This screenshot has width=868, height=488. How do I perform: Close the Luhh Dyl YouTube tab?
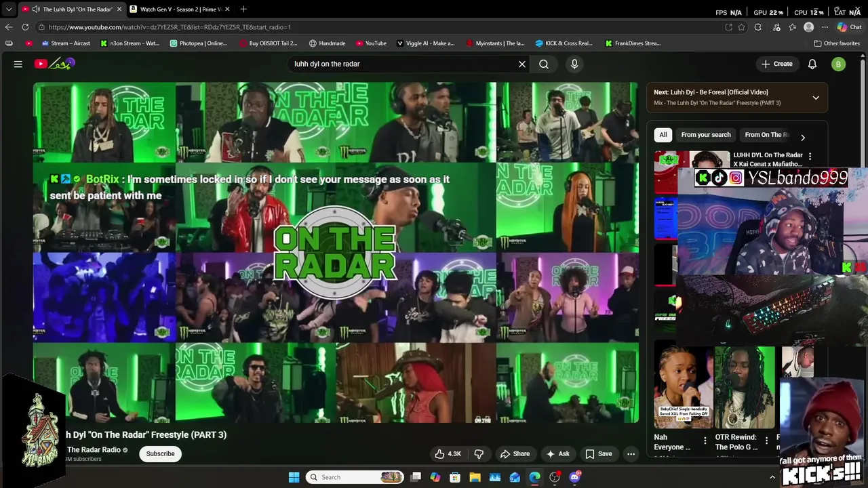pos(119,9)
